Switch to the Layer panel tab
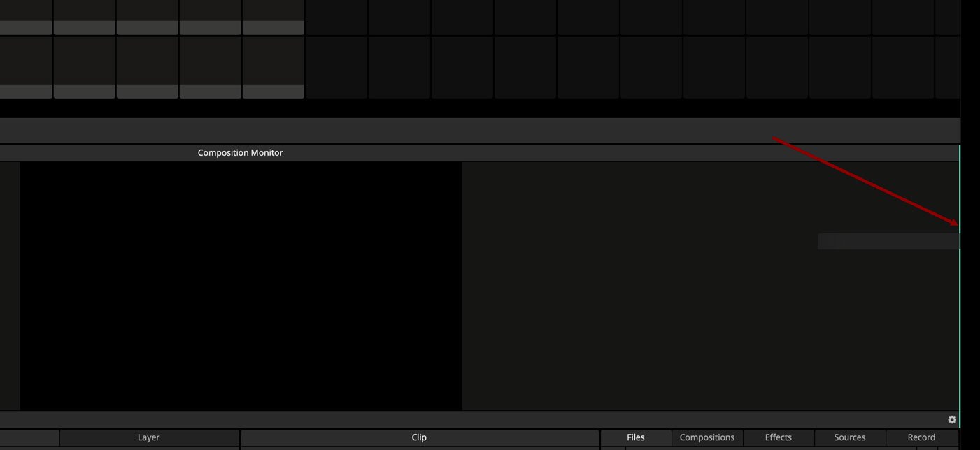Viewport: 980px width, 450px height. click(148, 437)
